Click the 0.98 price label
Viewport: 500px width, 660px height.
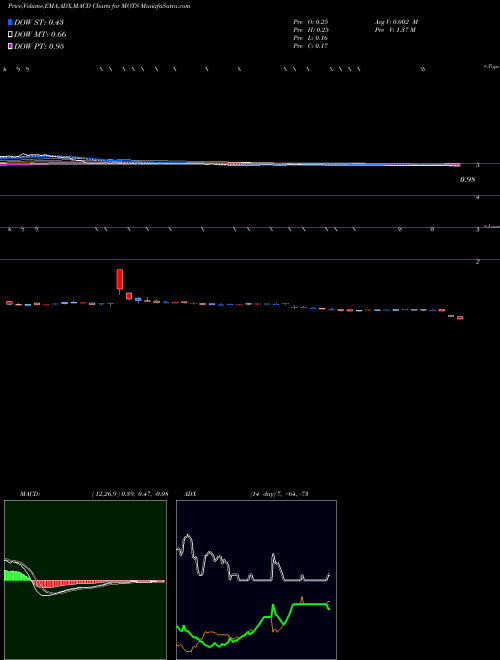click(x=468, y=180)
